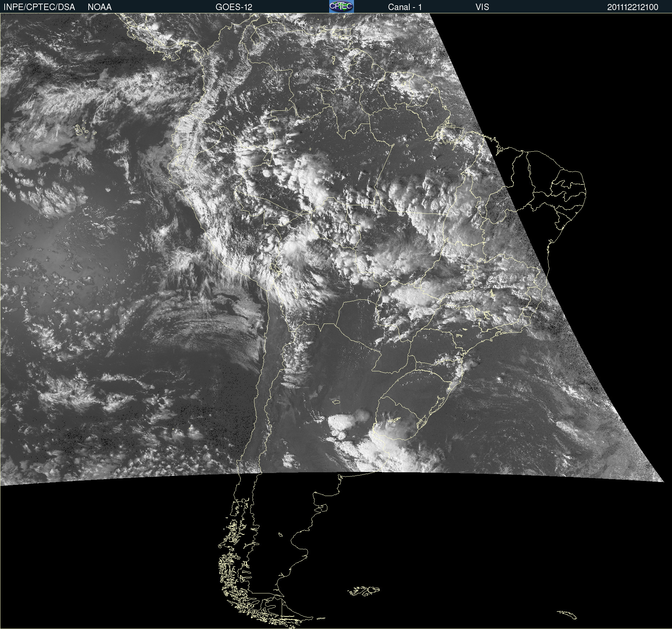Click the 'Canal - 1' channel label
Image resolution: width=672 pixels, height=629 pixels.
pos(405,7)
